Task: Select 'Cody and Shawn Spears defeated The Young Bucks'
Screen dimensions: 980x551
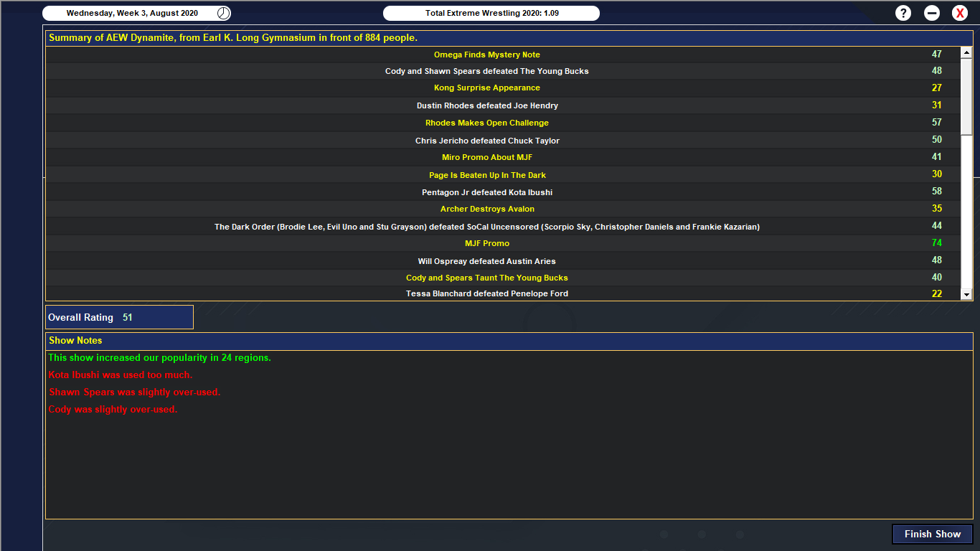Action: point(502,71)
